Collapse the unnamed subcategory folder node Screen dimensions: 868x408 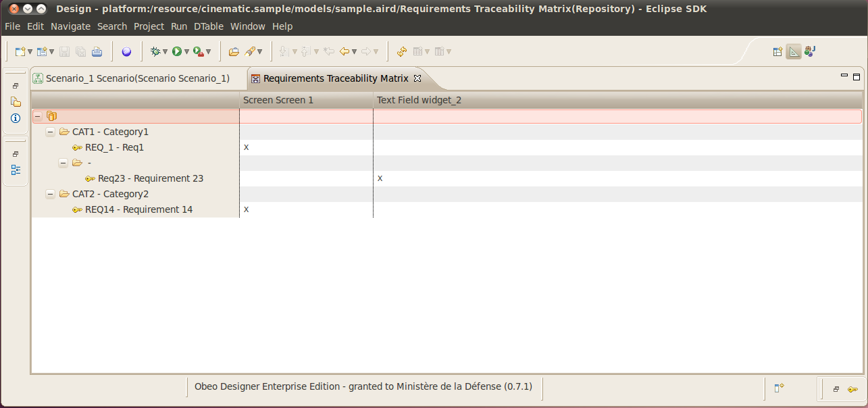pos(63,163)
